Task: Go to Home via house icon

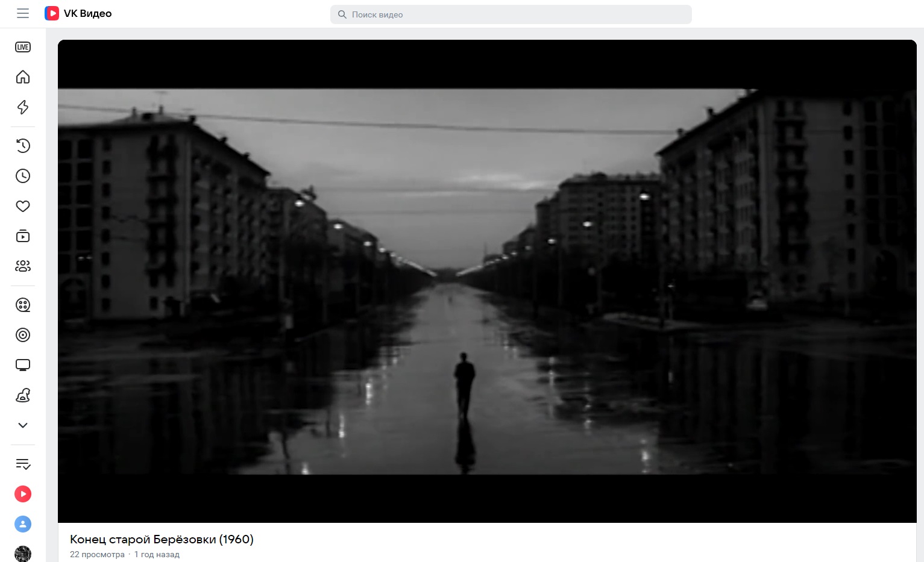Action: tap(23, 77)
